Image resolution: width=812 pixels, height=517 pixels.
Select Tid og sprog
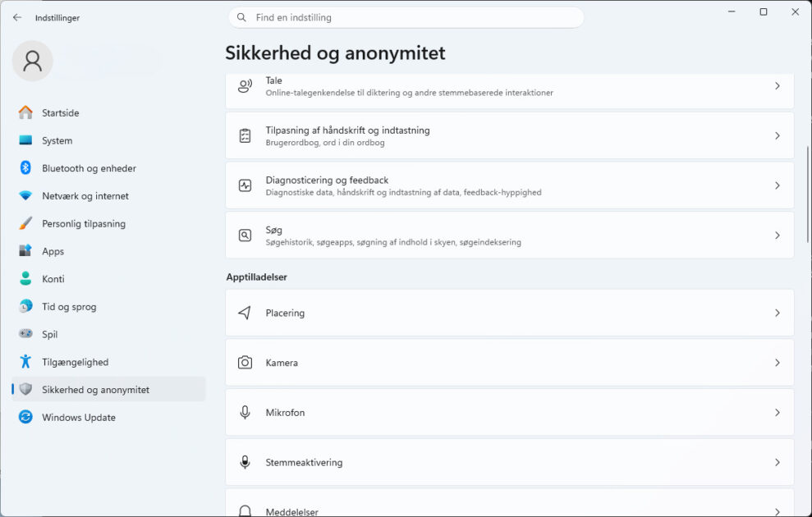(x=108, y=306)
